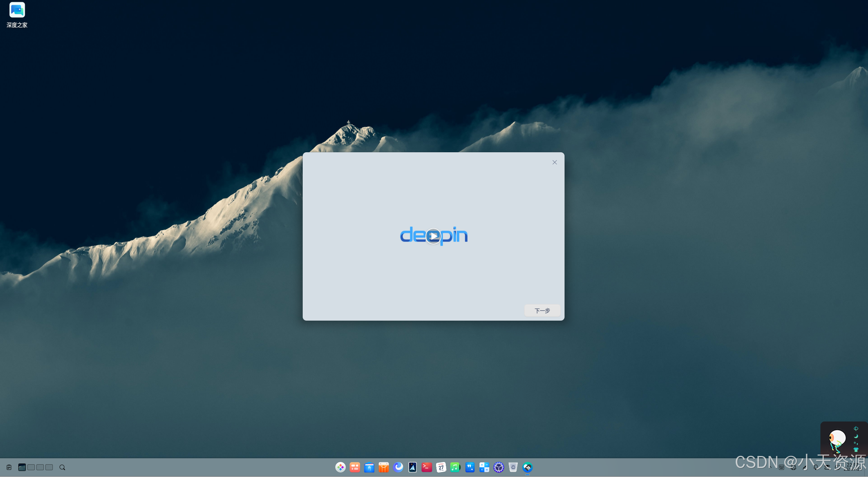The image size is (868, 477).
Task: Open the Launcher from the dock
Action: (x=341, y=467)
